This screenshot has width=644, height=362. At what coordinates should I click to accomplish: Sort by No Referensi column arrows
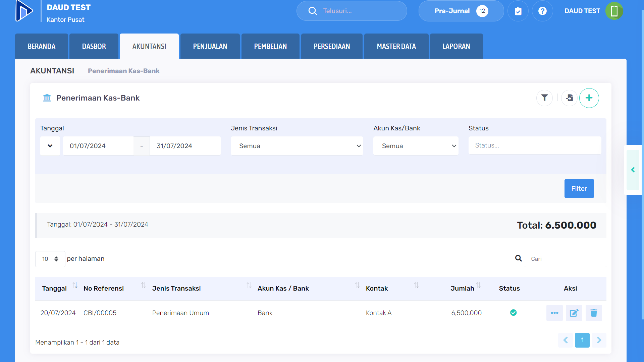pos(144,285)
